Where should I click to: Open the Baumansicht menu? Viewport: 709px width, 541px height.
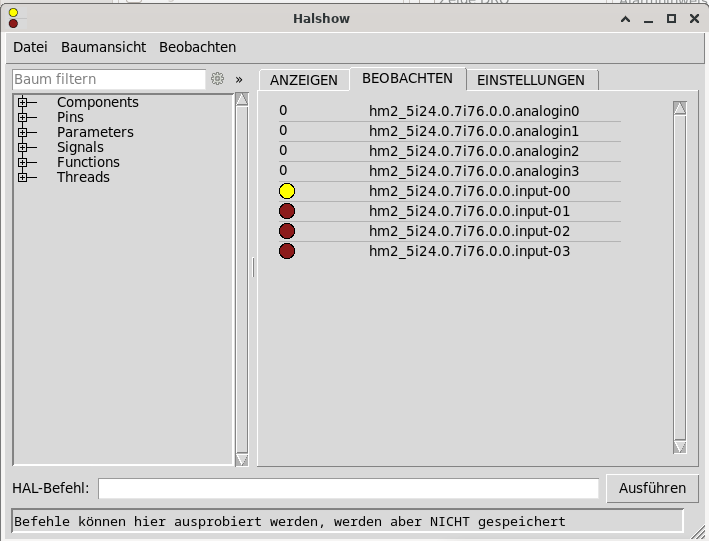104,47
